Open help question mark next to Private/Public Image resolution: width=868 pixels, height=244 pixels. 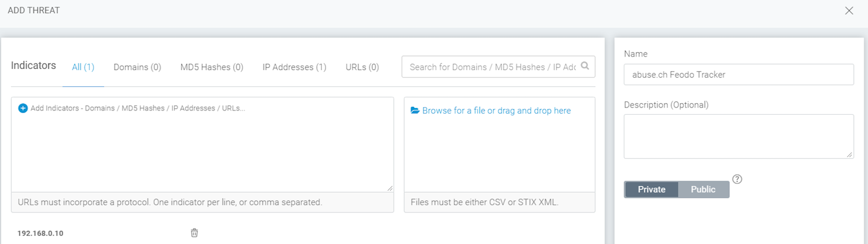tap(737, 179)
